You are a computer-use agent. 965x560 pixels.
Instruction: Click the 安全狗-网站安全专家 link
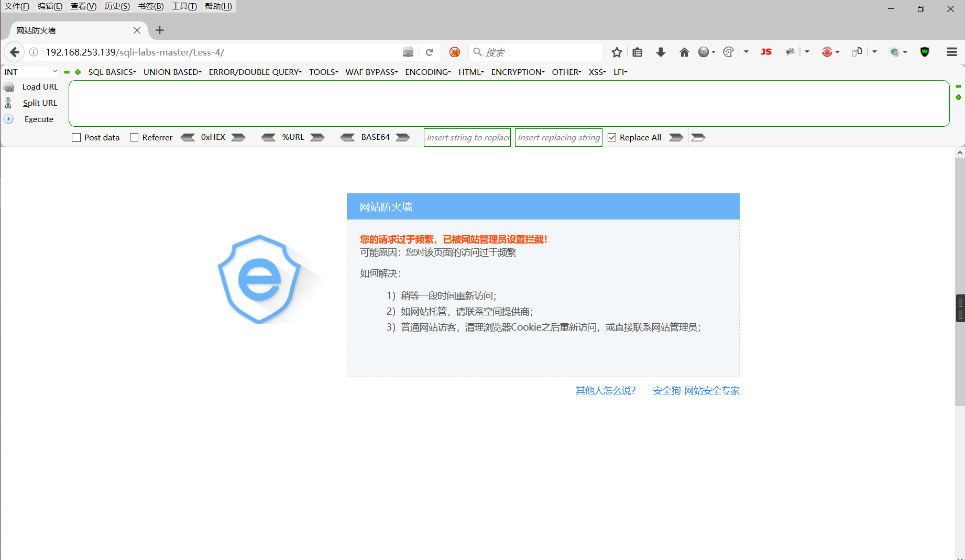tap(696, 390)
